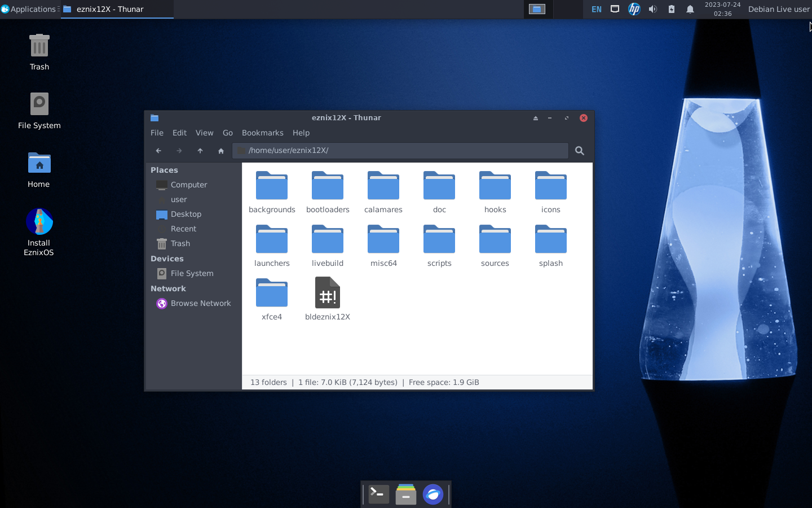Viewport: 812px width, 508px height.
Task: Open the Bookmarks menu
Action: 263,133
